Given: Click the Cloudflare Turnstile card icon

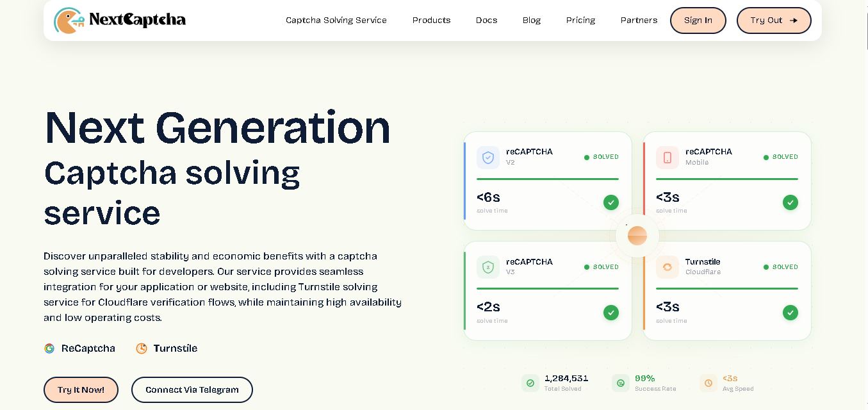Looking at the screenshot, I should (x=667, y=267).
